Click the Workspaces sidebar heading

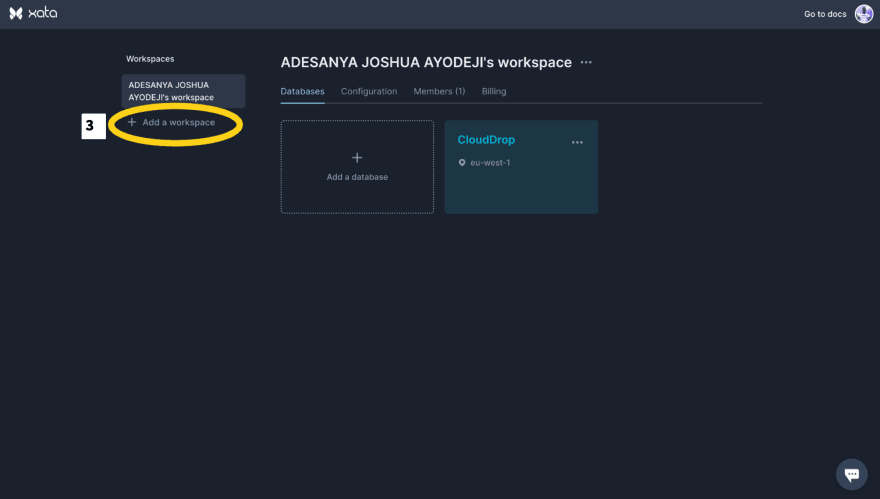coord(150,59)
